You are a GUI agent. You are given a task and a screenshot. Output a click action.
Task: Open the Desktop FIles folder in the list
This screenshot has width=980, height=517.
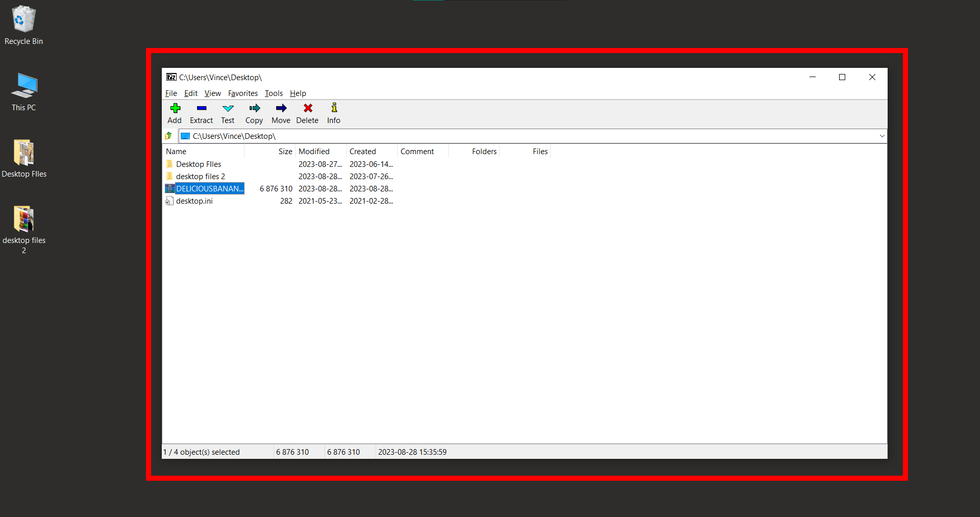coord(199,164)
